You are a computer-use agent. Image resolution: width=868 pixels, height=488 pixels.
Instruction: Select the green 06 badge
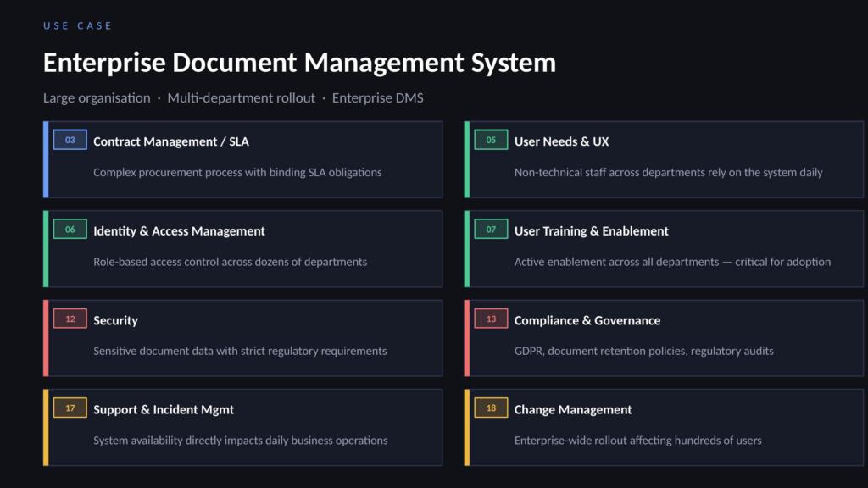70,230
